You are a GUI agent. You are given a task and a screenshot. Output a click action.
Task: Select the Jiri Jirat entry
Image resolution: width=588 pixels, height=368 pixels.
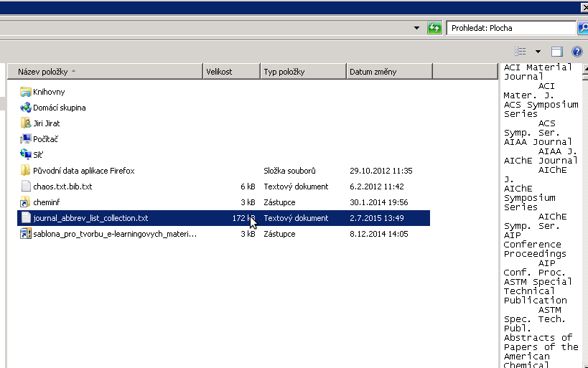click(46, 123)
